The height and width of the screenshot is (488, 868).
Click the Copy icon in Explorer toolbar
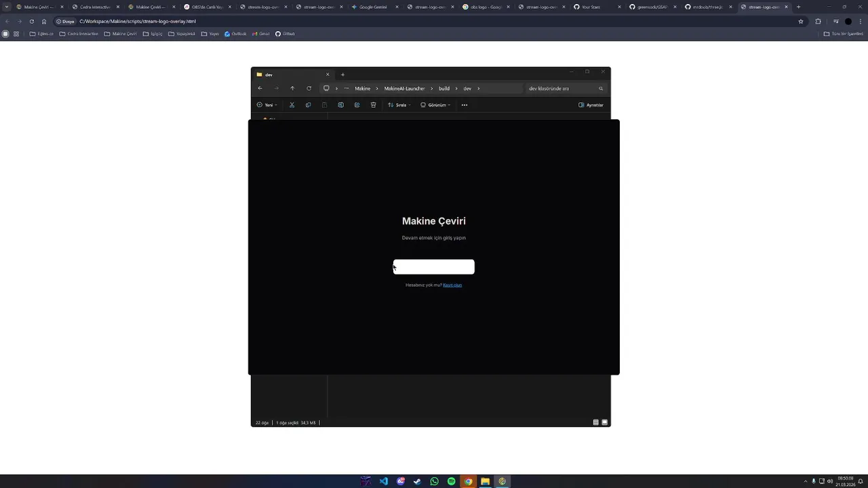(x=308, y=105)
